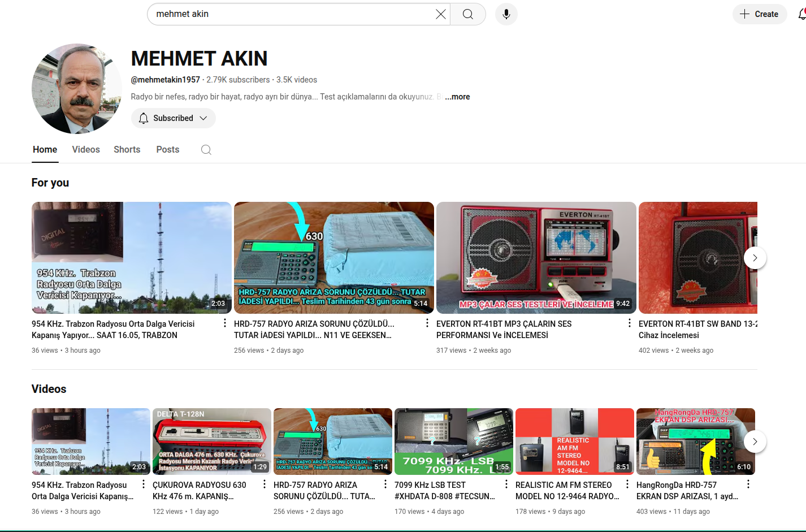Expand the Subscribed notification options
806x532 pixels.
[x=174, y=118]
